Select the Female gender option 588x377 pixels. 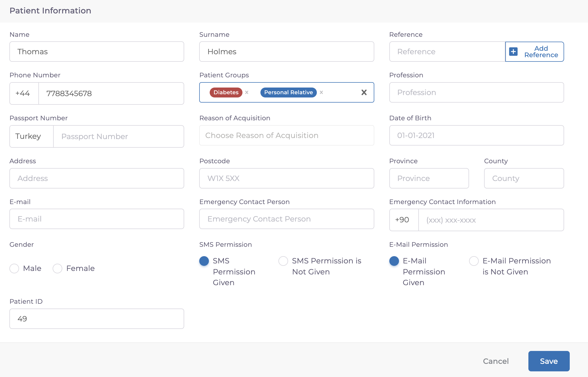coord(57,268)
